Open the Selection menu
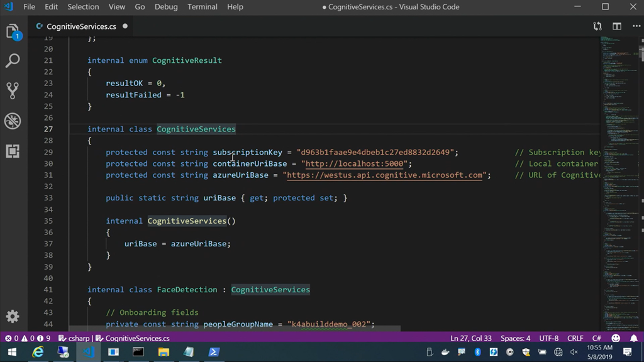Image resolution: width=644 pixels, height=362 pixels. (x=83, y=7)
